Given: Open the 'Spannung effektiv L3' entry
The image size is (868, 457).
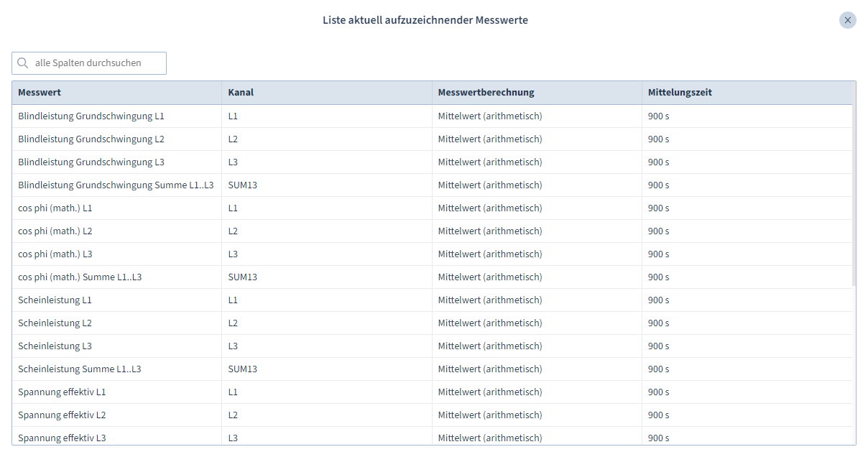Looking at the screenshot, I should click(62, 438).
